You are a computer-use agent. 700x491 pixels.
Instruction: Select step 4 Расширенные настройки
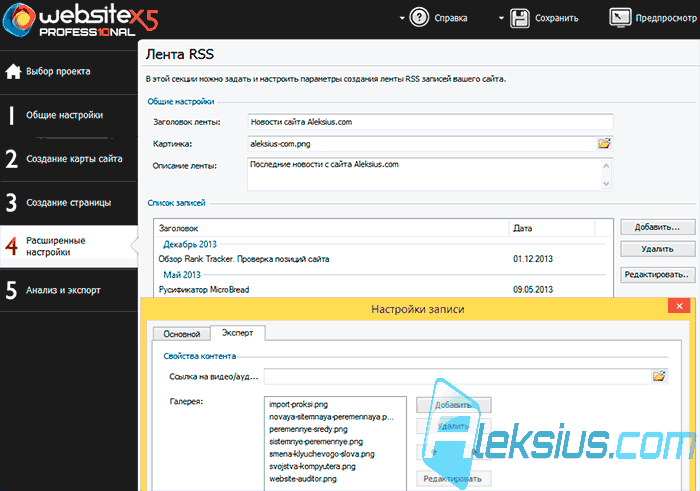point(69,246)
